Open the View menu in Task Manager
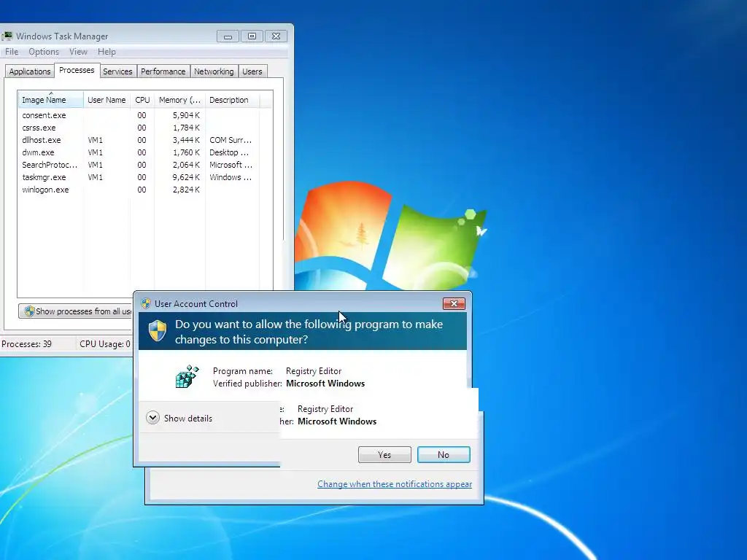The width and height of the screenshot is (747, 560). 78,52
